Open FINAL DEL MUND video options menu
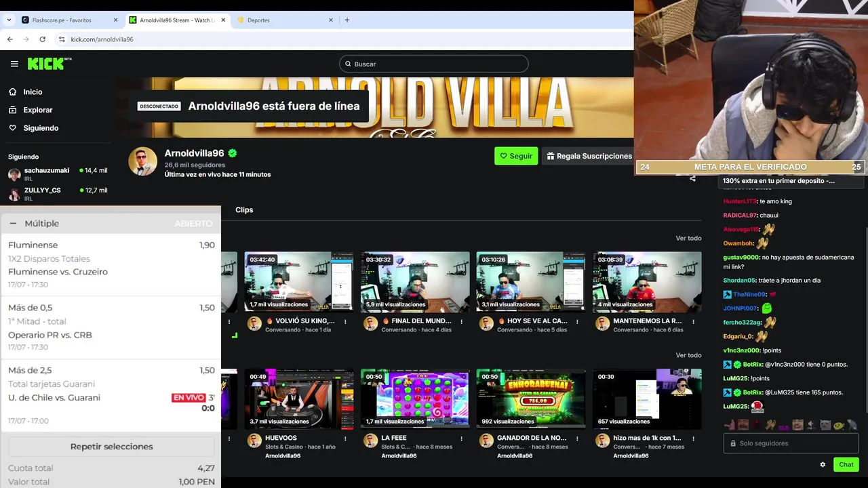 [461, 321]
